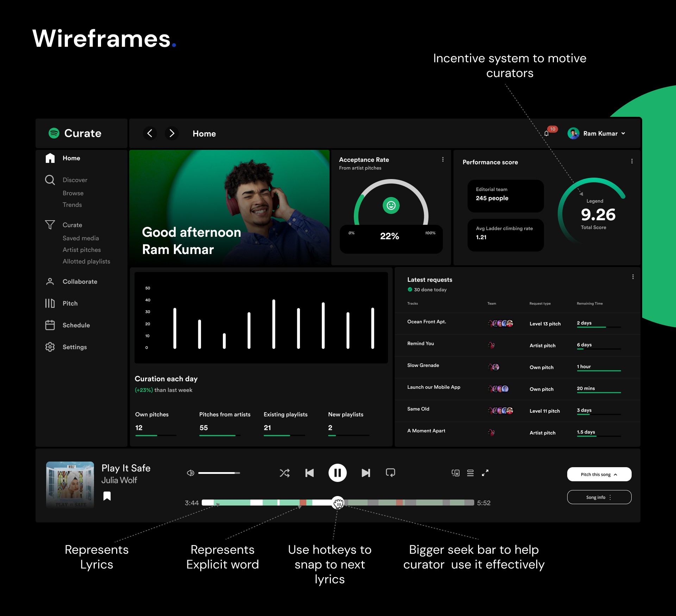This screenshot has width=676, height=616.
Task: Go to the previous track
Action: tap(309, 473)
